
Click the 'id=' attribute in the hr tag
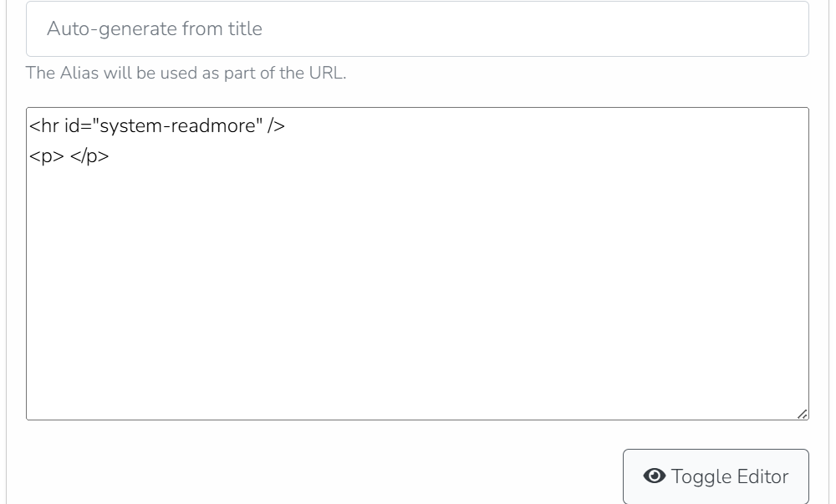pyautogui.click(x=78, y=126)
